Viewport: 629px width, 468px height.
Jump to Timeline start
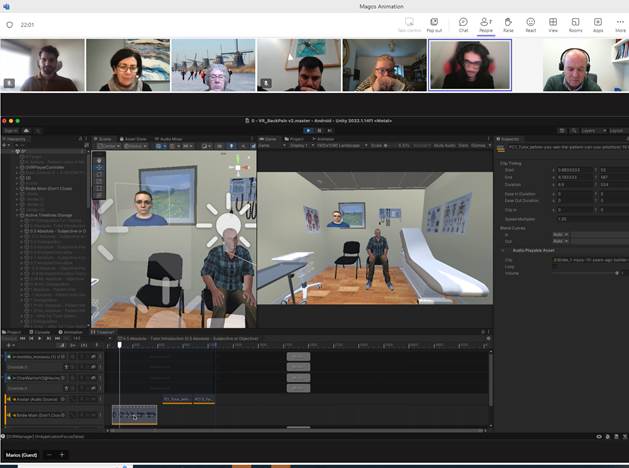[x=22, y=338]
